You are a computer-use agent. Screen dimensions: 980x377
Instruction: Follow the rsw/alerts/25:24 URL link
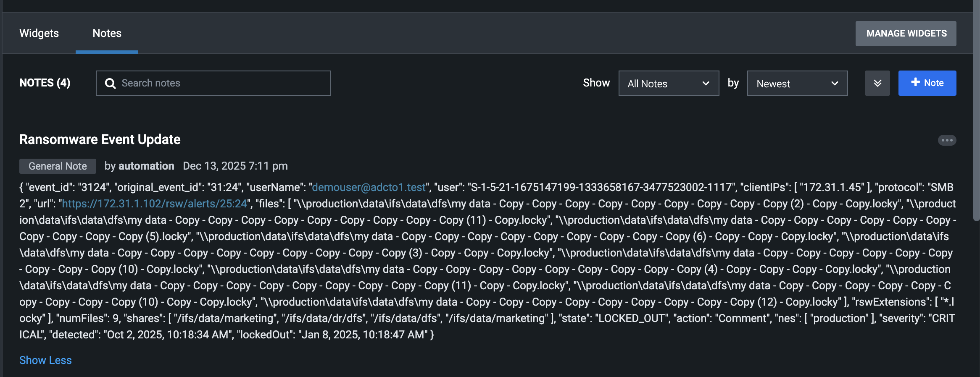[154, 204]
